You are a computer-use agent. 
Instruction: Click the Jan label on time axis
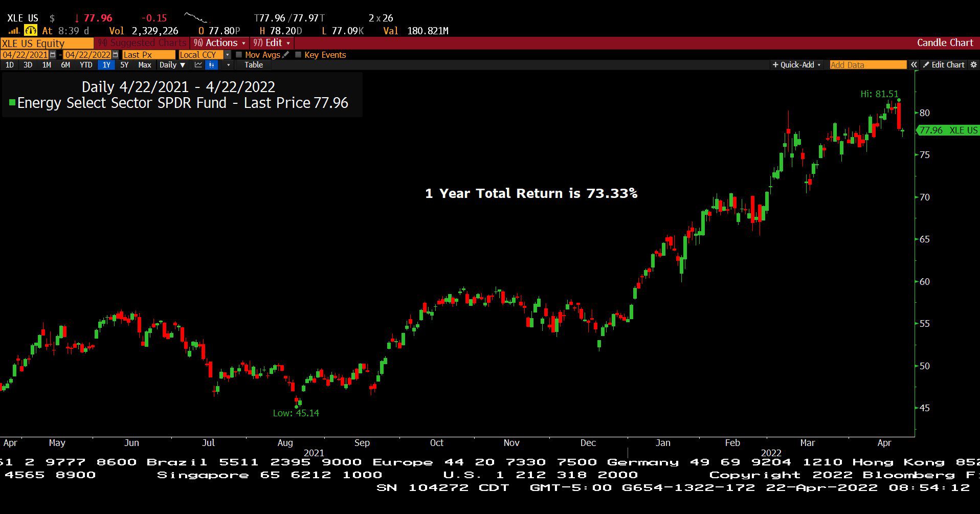coord(663,443)
